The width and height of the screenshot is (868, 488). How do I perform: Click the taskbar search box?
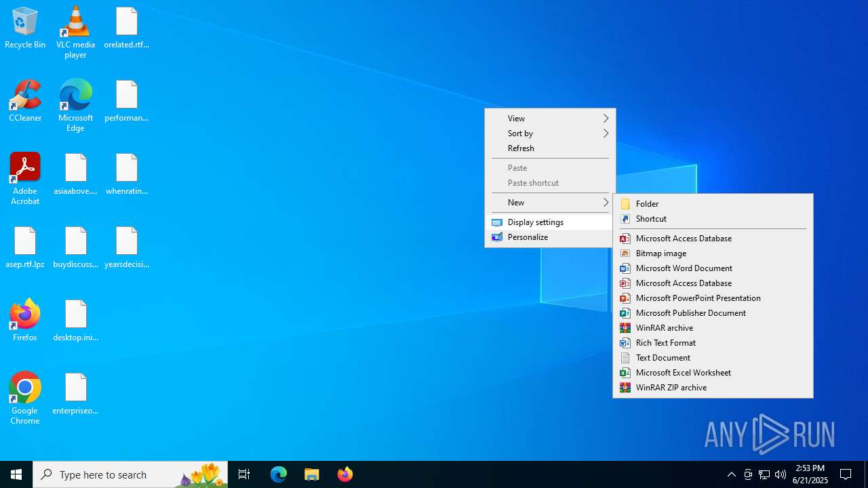pos(130,474)
